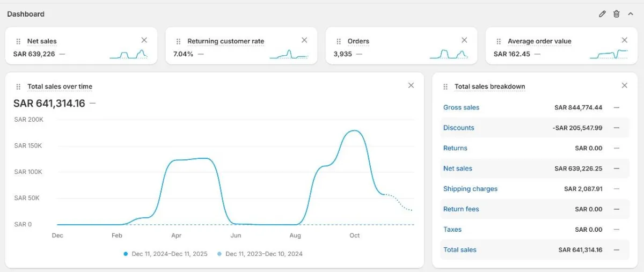Close the Total sales breakdown panel
Screen dimensions: 644x272
coord(624,85)
